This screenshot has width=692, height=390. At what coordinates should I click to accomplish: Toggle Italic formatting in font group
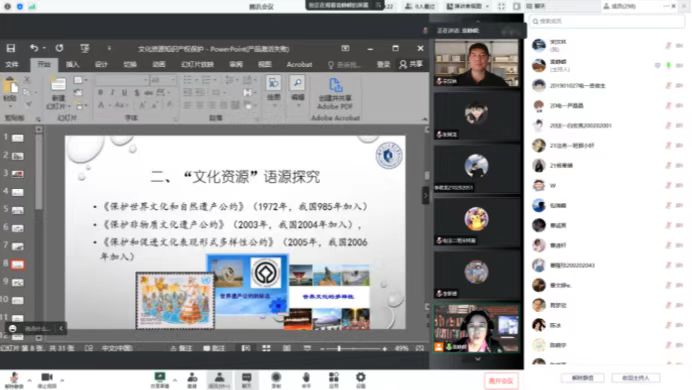point(113,92)
